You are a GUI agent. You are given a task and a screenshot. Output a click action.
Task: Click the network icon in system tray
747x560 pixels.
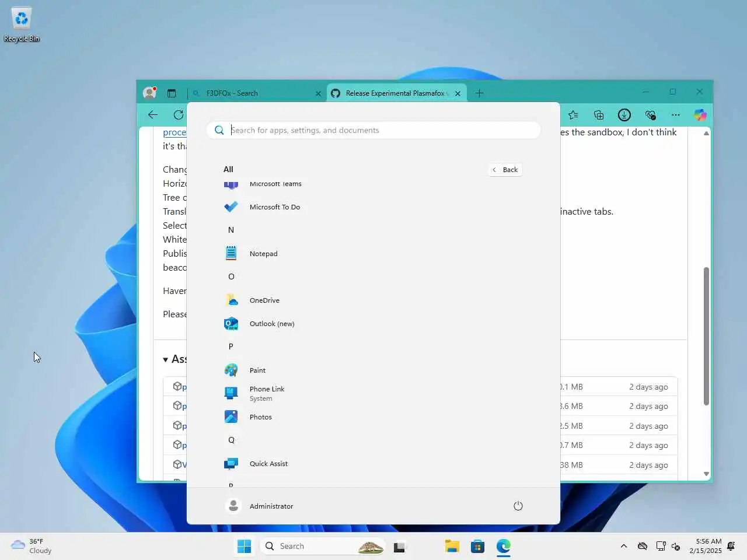(x=661, y=546)
